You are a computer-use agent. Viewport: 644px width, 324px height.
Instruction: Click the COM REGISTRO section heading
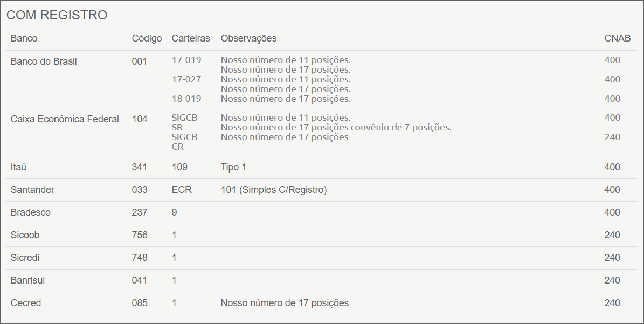pos(57,15)
